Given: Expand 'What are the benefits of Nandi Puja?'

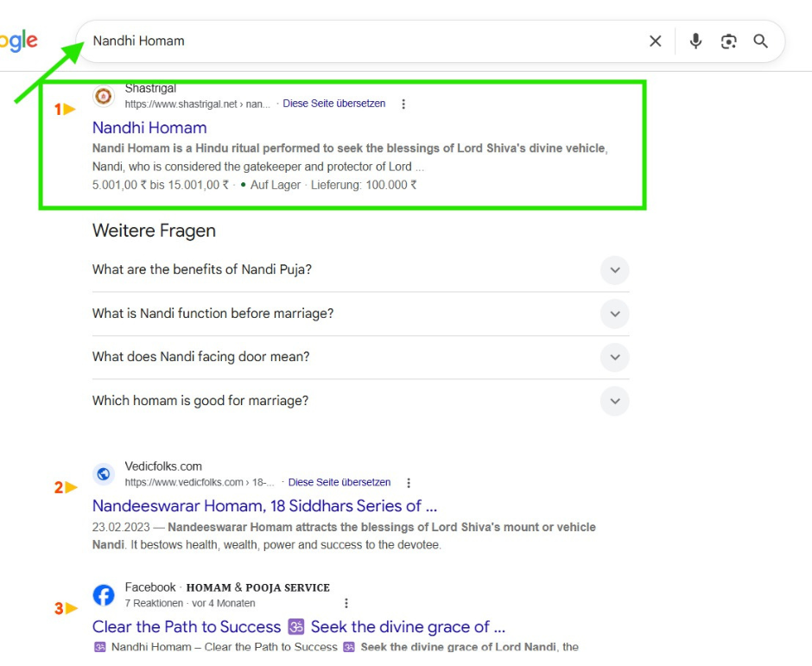Looking at the screenshot, I should click(x=615, y=270).
